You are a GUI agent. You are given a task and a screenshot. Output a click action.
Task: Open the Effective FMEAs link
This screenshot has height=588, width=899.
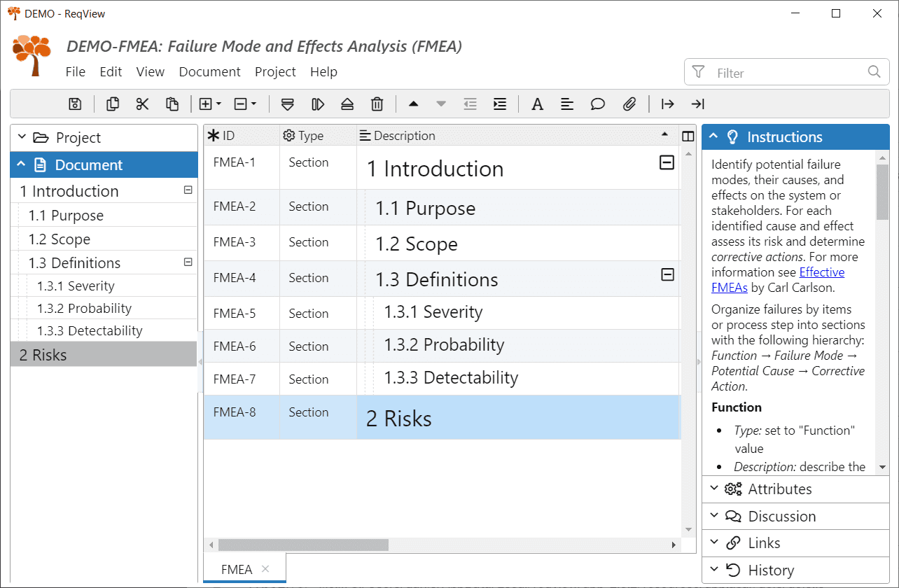pyautogui.click(x=822, y=272)
